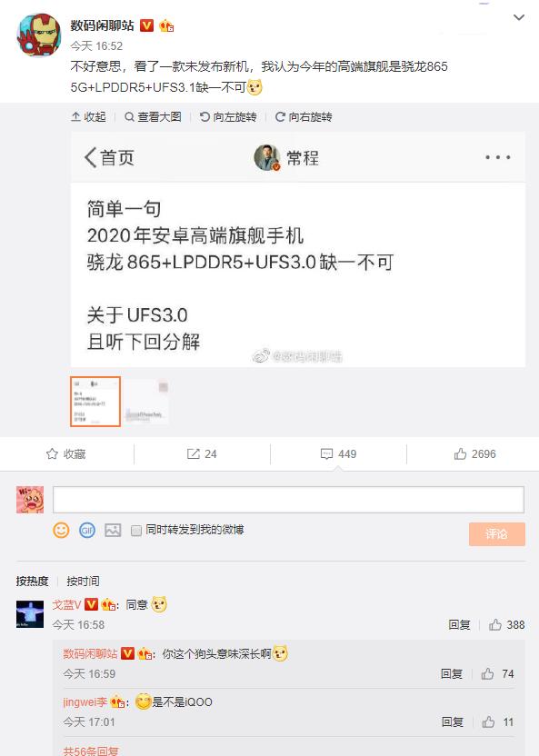The image size is (539, 756).
Task: Open the post options chevron menu
Action: [519, 18]
